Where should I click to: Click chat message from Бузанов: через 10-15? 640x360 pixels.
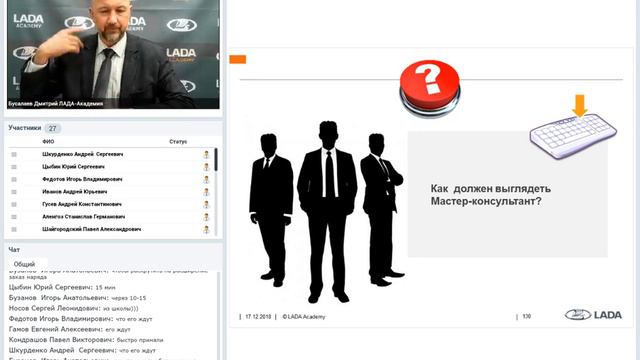[78, 298]
